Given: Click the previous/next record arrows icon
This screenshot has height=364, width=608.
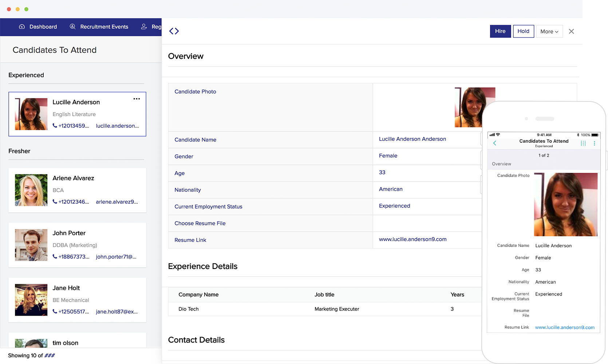Looking at the screenshot, I should (174, 31).
